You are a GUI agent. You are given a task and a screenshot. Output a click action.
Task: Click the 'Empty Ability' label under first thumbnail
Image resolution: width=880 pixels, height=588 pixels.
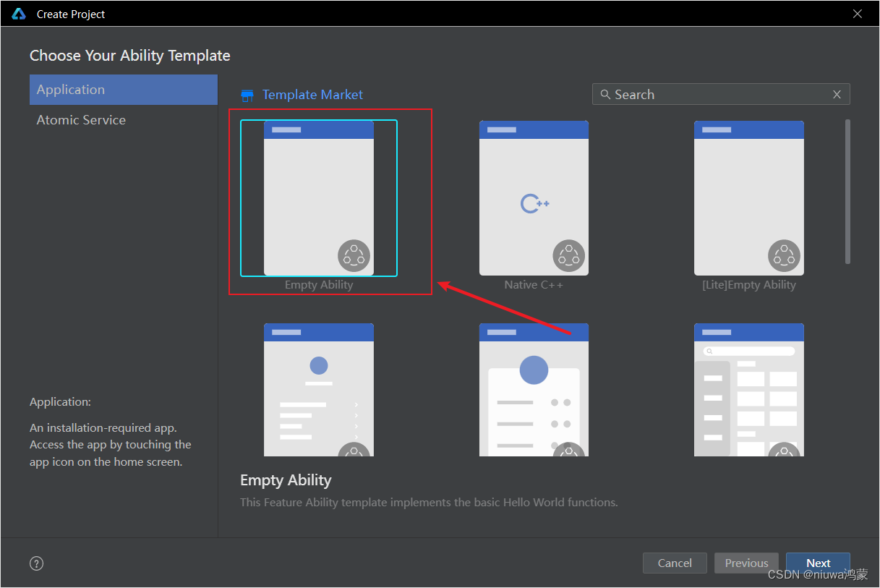319,285
